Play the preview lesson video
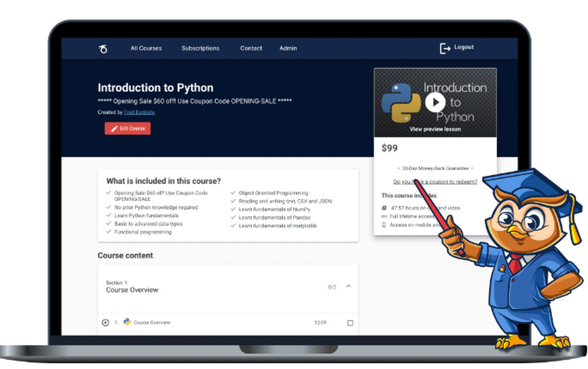This screenshot has width=588, height=369. click(x=435, y=102)
